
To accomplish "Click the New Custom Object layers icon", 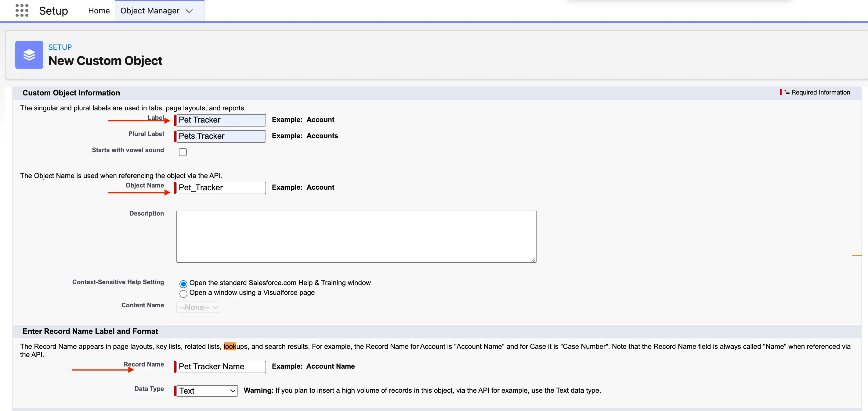I will [29, 55].
